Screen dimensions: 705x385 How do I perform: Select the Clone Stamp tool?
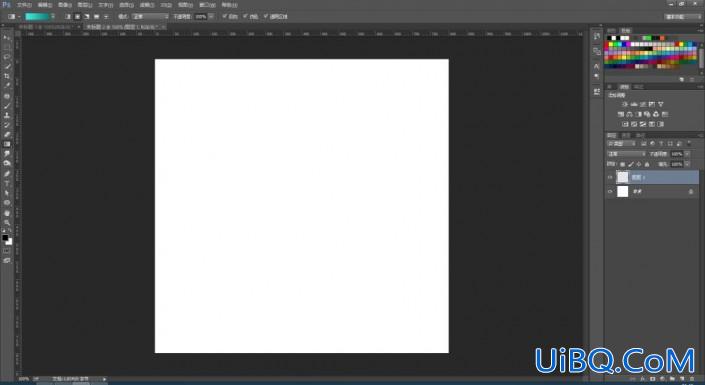point(7,115)
